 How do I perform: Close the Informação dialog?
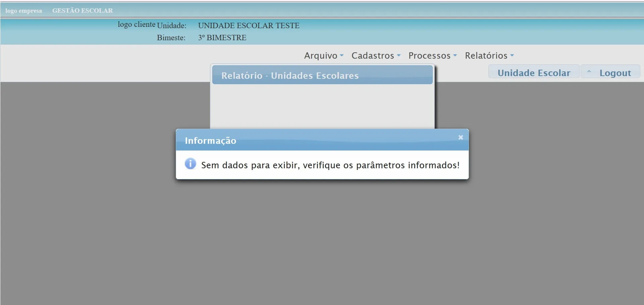(461, 137)
